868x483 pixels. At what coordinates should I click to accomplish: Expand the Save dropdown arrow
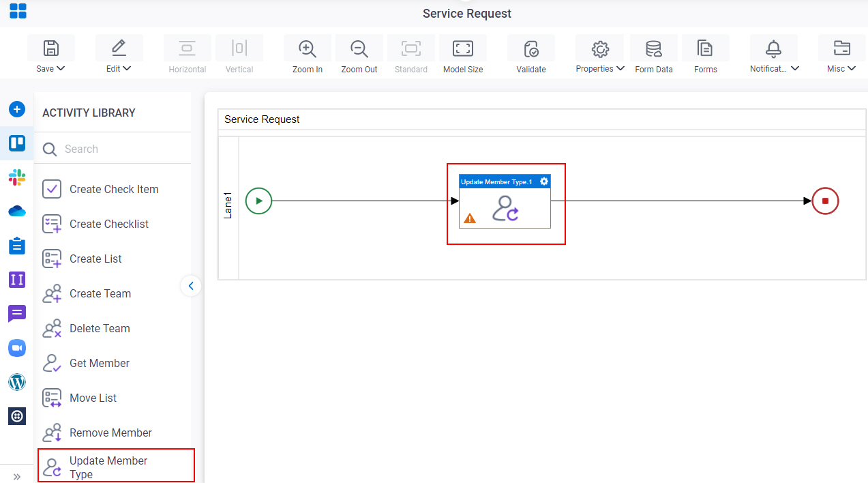click(61, 68)
